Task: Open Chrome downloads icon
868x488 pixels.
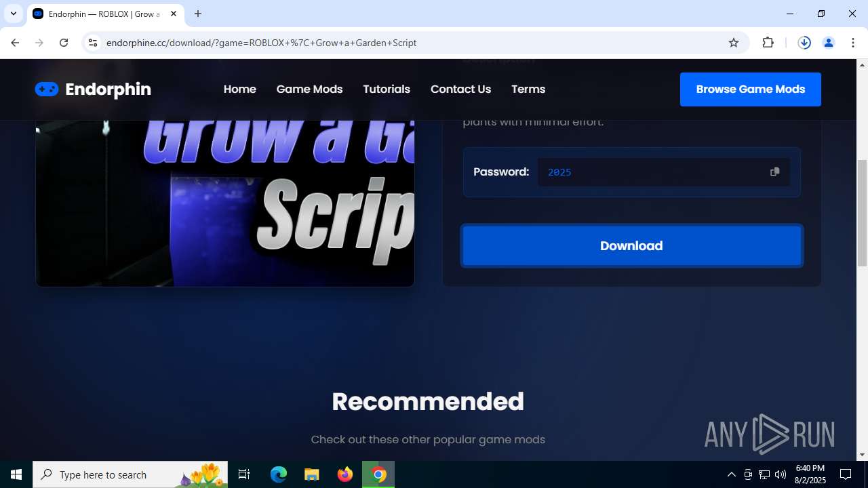Action: (804, 43)
